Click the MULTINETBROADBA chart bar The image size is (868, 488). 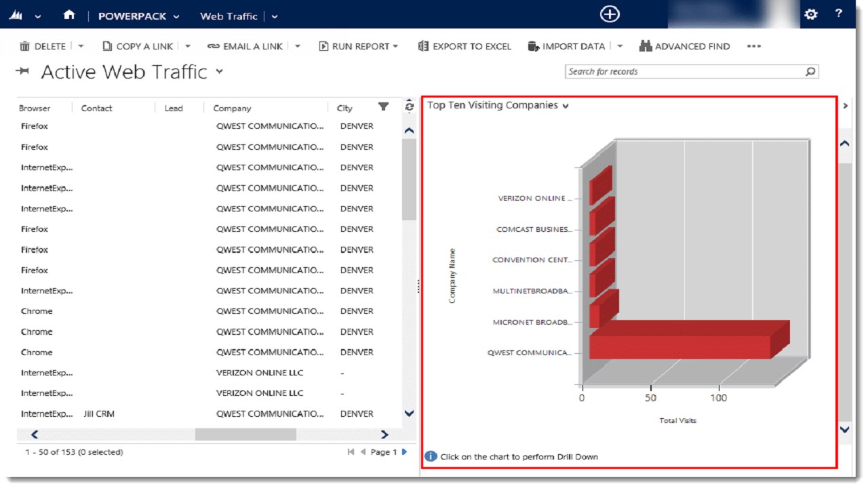tap(601, 279)
